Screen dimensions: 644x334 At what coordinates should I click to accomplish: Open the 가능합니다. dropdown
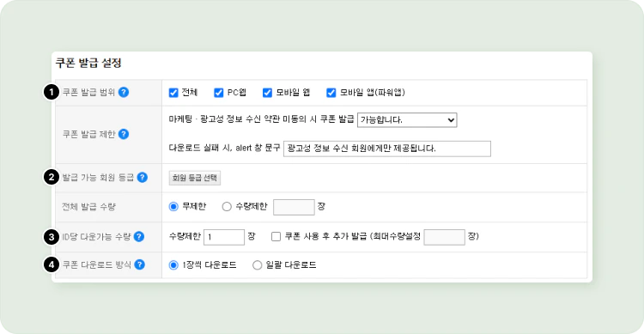407,120
